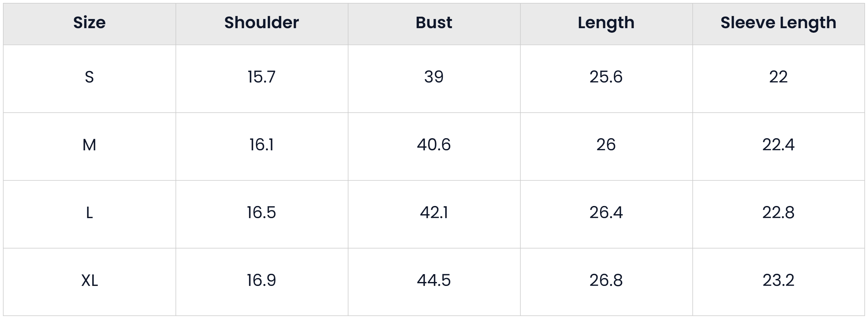The width and height of the screenshot is (868, 319).
Task: Click the Bust column header
Action: tap(434, 23)
